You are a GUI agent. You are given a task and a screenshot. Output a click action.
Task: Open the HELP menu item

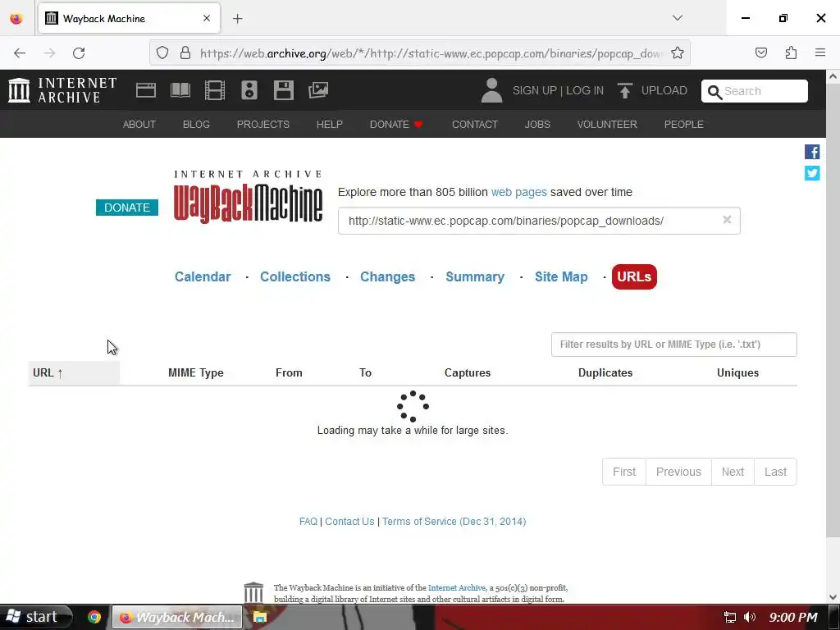click(330, 125)
